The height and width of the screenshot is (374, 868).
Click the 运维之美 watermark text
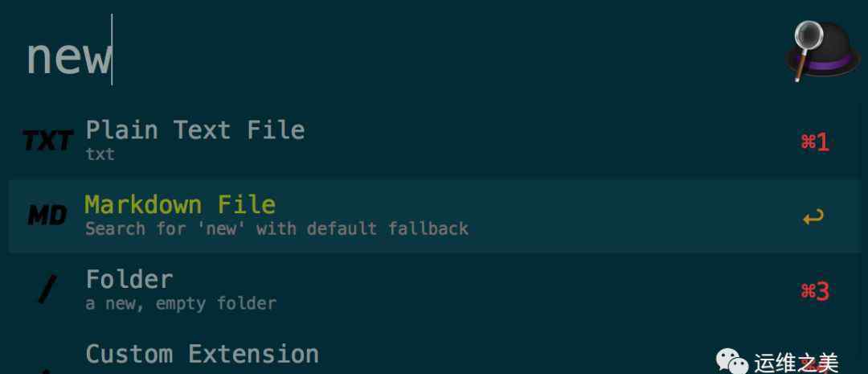[796, 364]
